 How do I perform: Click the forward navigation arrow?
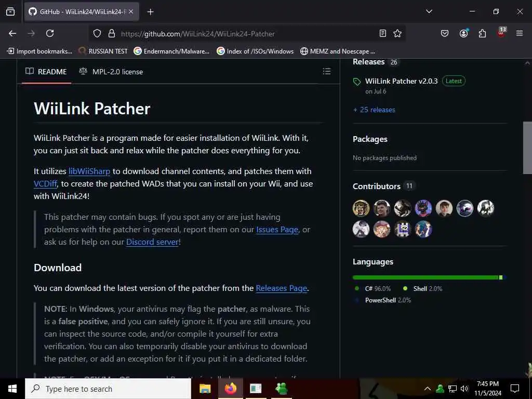pos(31,33)
